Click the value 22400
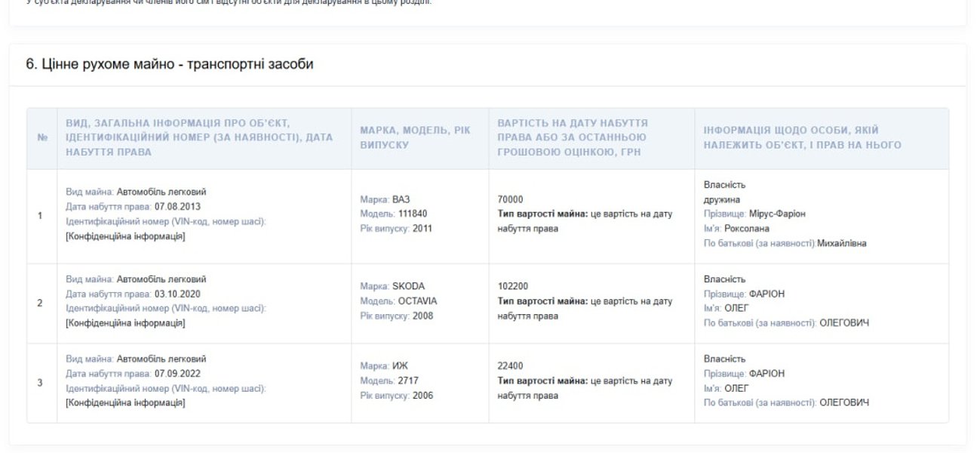The image size is (980, 453). 511,366
